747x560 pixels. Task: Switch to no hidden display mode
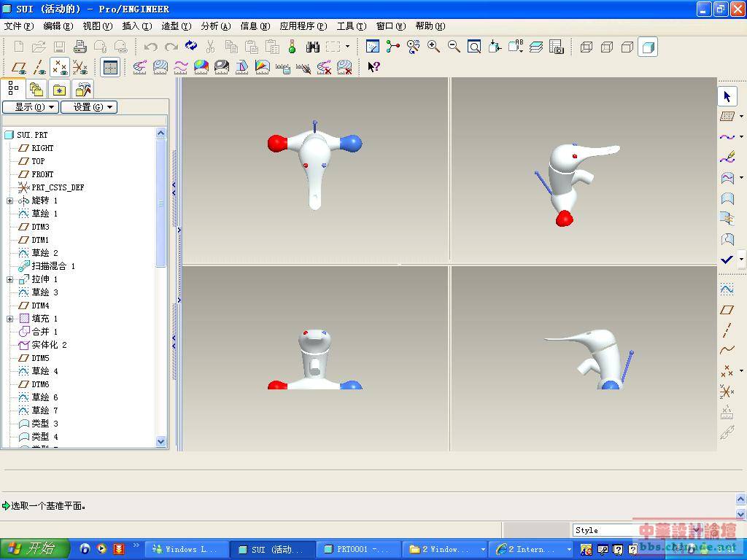pos(627,47)
